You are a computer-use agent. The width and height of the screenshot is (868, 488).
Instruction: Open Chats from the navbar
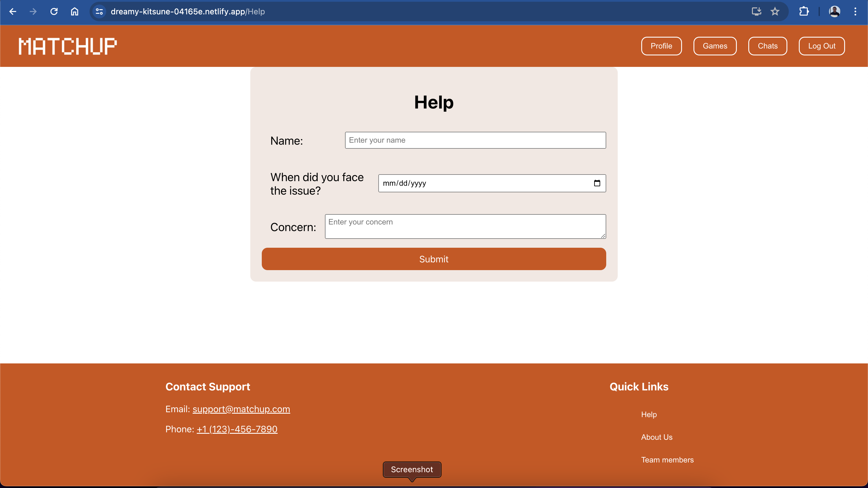[x=768, y=46]
